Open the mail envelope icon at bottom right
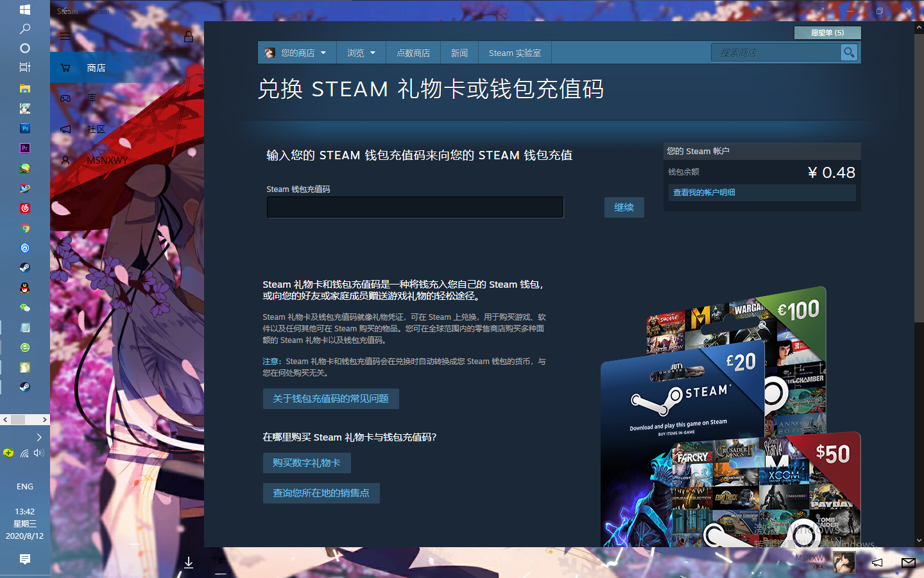 tap(908, 563)
